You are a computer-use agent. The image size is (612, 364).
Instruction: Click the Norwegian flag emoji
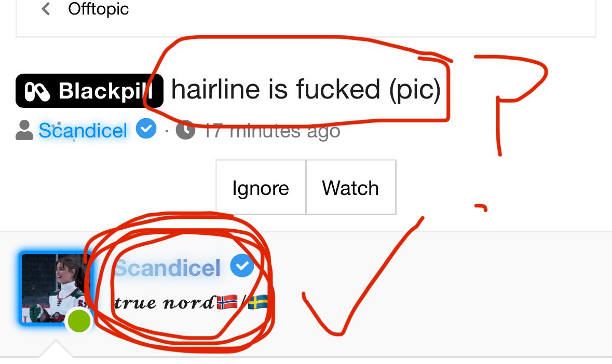click(227, 302)
